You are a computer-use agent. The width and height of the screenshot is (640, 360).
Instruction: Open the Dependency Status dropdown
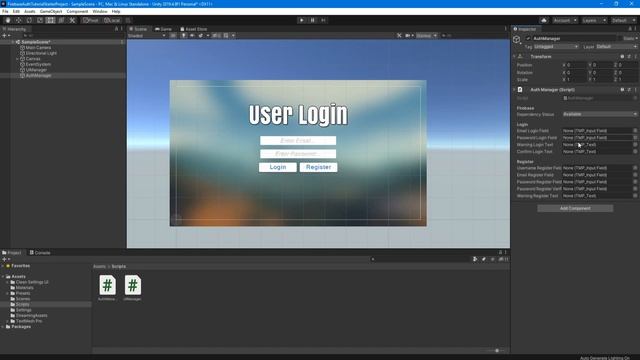pos(600,114)
